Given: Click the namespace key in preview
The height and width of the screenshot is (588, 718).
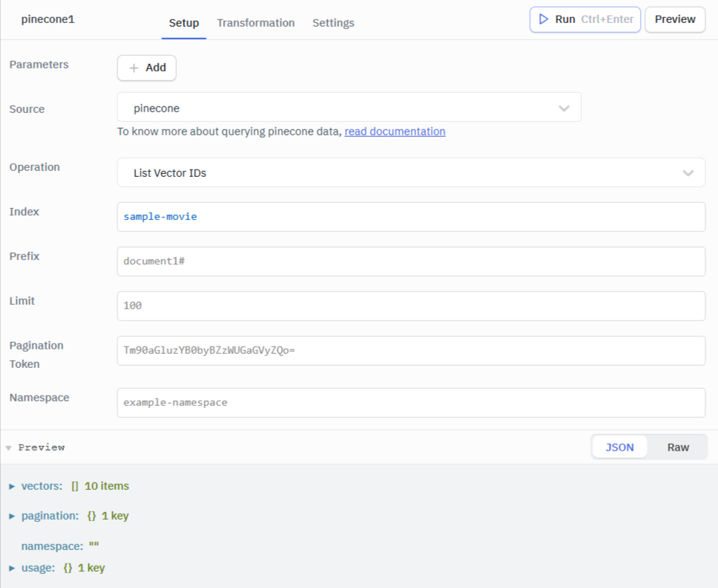Looking at the screenshot, I should [52, 546].
